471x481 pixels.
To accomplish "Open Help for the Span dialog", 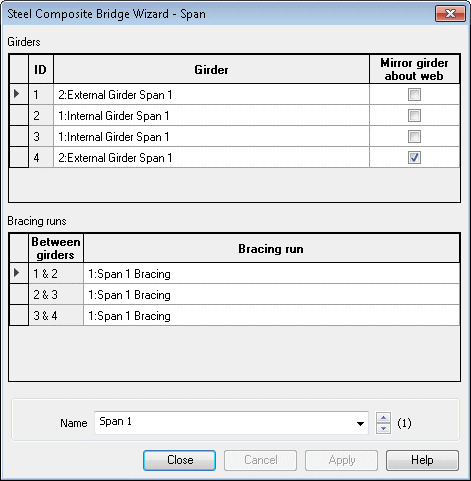I will 422,460.
